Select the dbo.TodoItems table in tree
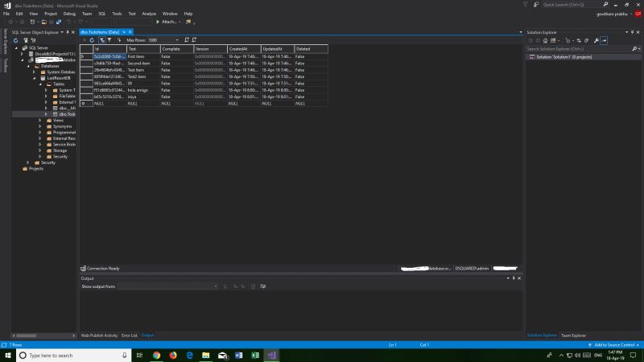The width and height of the screenshot is (644, 362). coord(67,114)
